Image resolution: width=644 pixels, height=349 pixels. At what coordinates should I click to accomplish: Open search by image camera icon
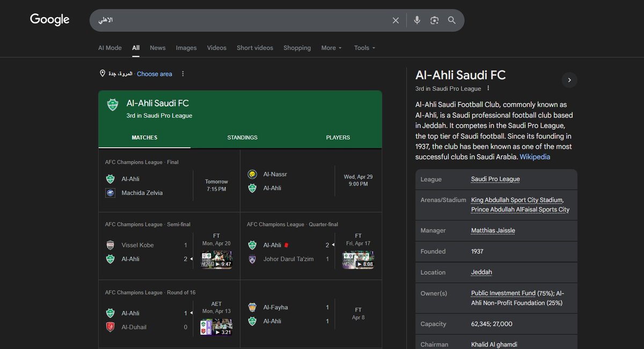[434, 20]
